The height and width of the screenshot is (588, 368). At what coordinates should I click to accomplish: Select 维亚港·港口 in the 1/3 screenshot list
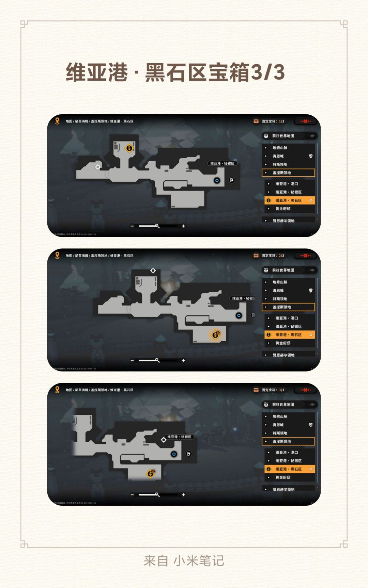click(290, 184)
